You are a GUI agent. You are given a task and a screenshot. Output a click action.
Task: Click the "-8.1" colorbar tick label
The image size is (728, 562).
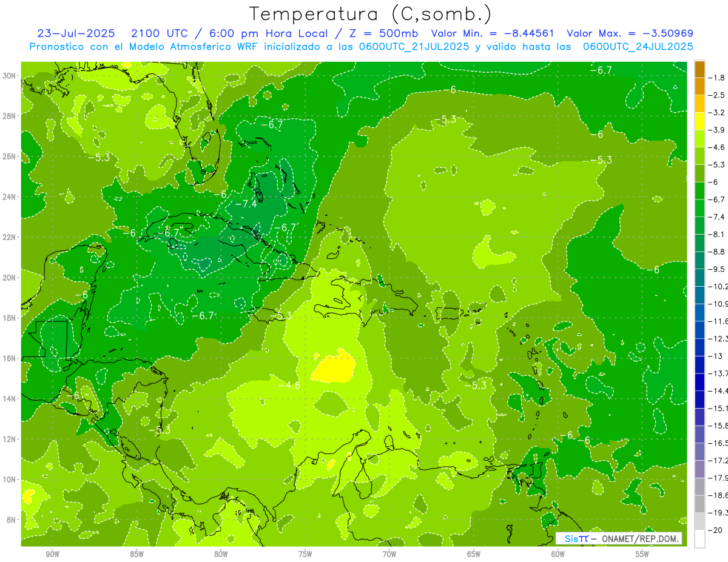pos(717,234)
